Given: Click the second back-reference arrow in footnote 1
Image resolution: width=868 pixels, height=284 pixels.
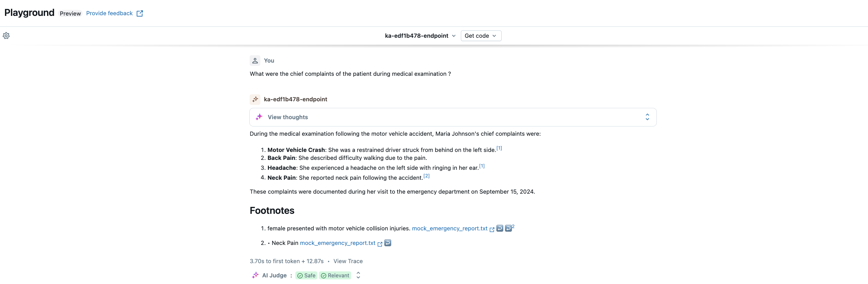Looking at the screenshot, I should [508, 228].
